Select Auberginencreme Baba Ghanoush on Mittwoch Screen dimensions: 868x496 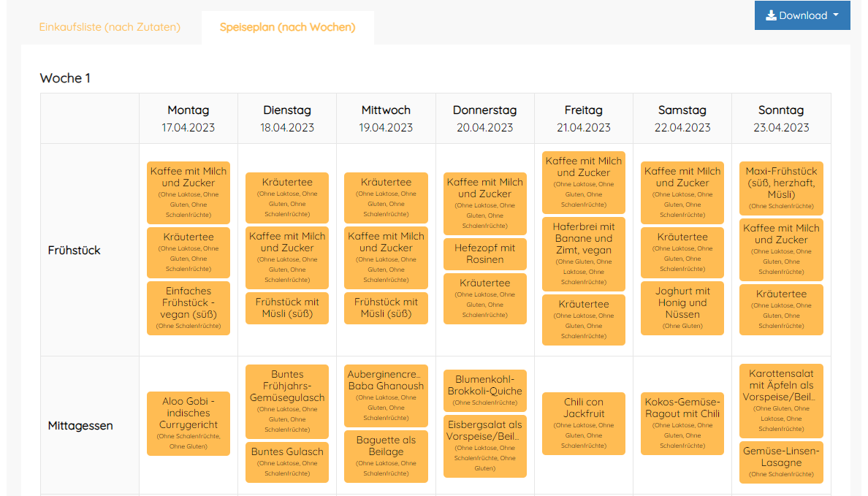(x=386, y=395)
